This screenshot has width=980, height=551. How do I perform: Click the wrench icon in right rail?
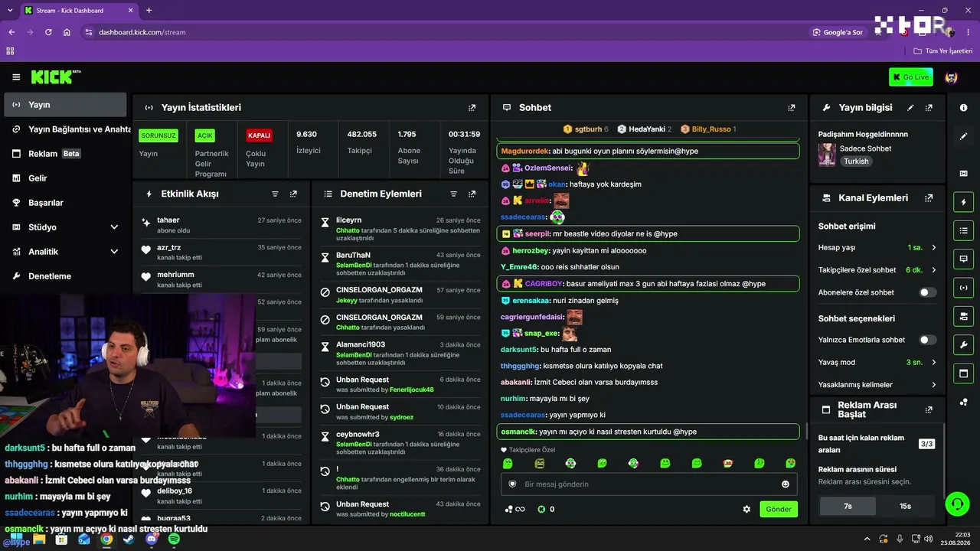[x=963, y=344]
